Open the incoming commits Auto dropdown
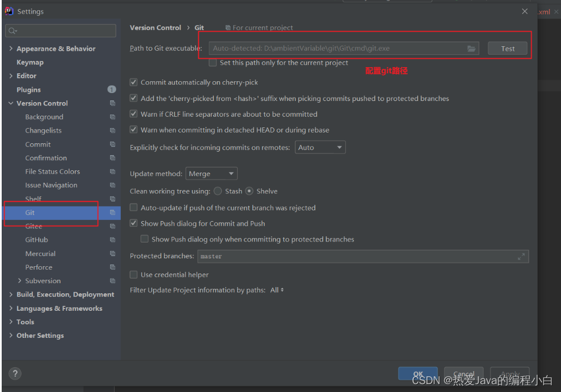The height and width of the screenshot is (392, 561). pyautogui.click(x=320, y=147)
